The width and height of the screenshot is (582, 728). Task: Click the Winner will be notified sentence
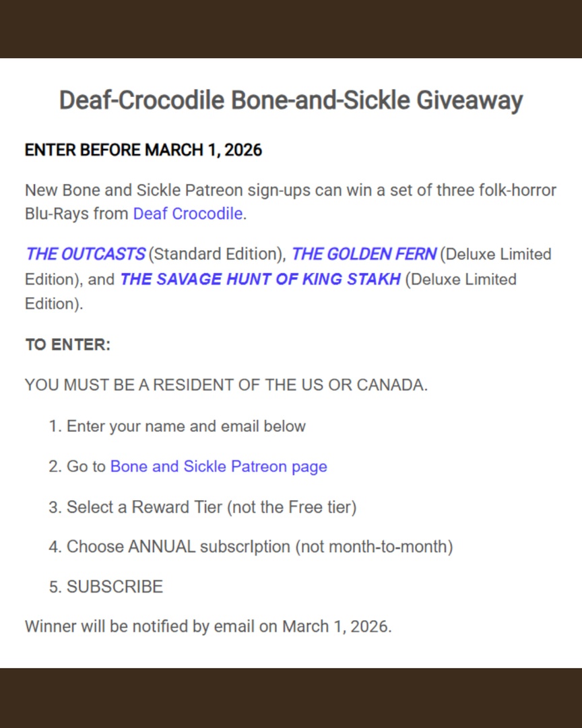pos(208,626)
